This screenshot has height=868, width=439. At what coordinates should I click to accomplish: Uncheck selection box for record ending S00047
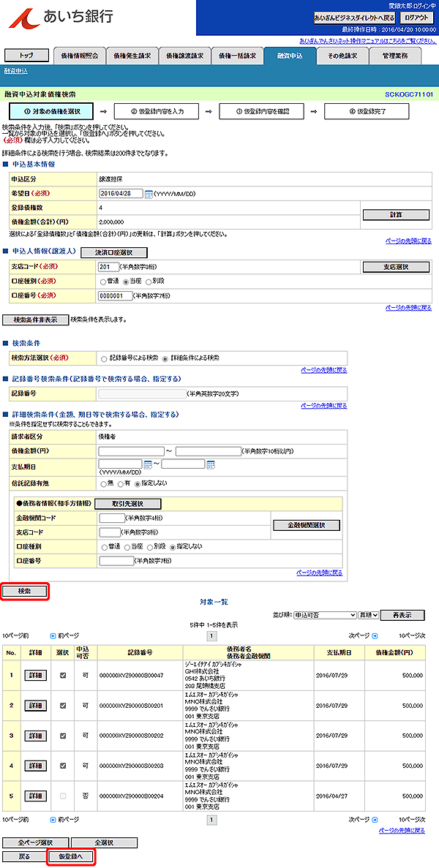point(63,676)
